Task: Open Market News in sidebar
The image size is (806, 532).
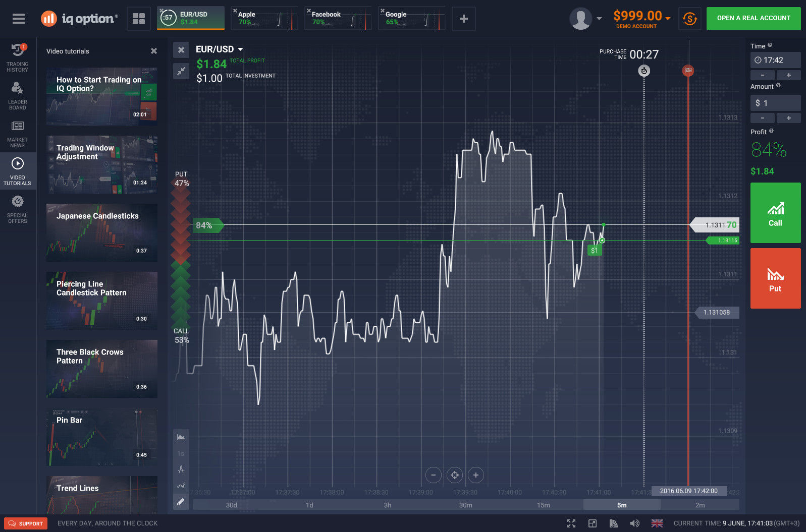Action: (18, 134)
